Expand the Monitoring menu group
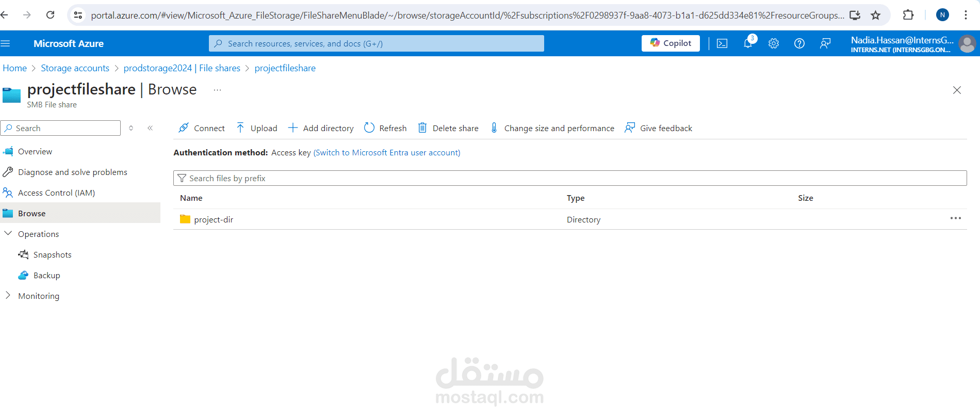This screenshot has width=980, height=415. [8, 295]
